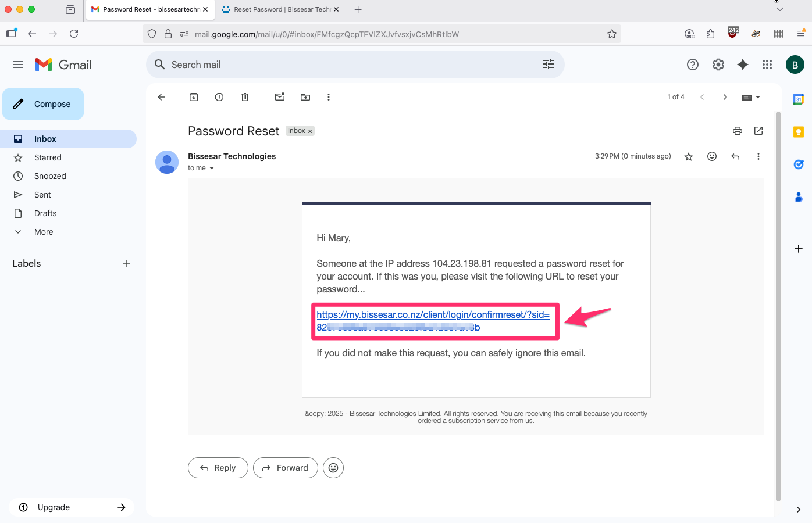Open Gmail settings gear
812x523 pixels.
(x=718, y=65)
